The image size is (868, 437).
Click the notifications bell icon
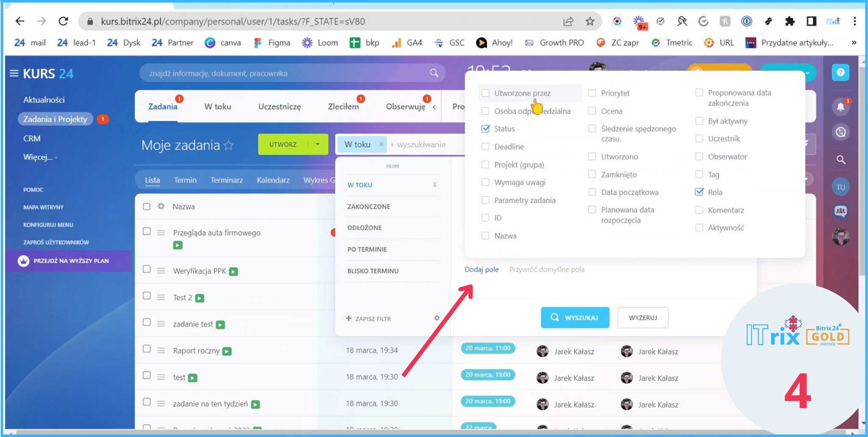coord(840,106)
